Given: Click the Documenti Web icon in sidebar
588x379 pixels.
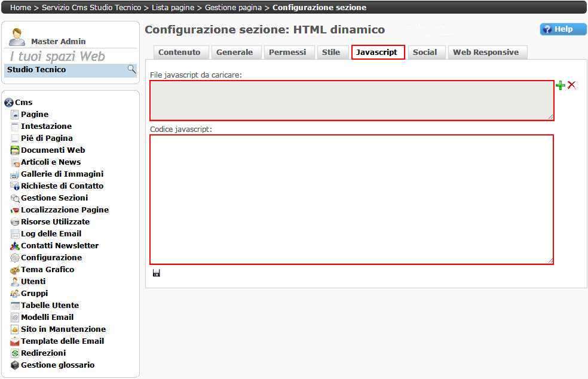Looking at the screenshot, I should pos(16,150).
